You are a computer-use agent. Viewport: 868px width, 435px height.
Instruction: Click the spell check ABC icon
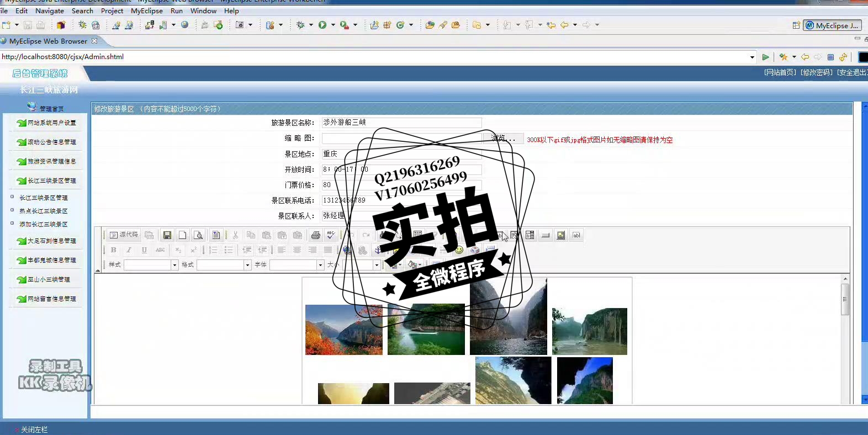tap(331, 235)
